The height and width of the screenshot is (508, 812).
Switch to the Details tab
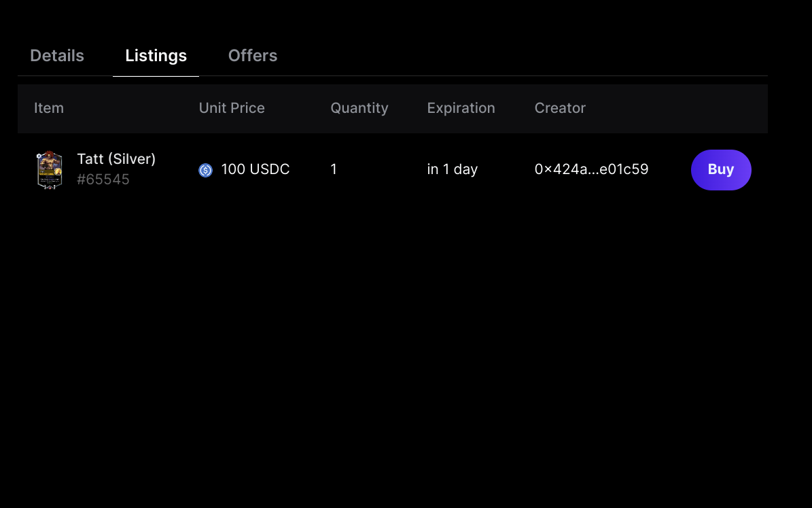(x=57, y=56)
